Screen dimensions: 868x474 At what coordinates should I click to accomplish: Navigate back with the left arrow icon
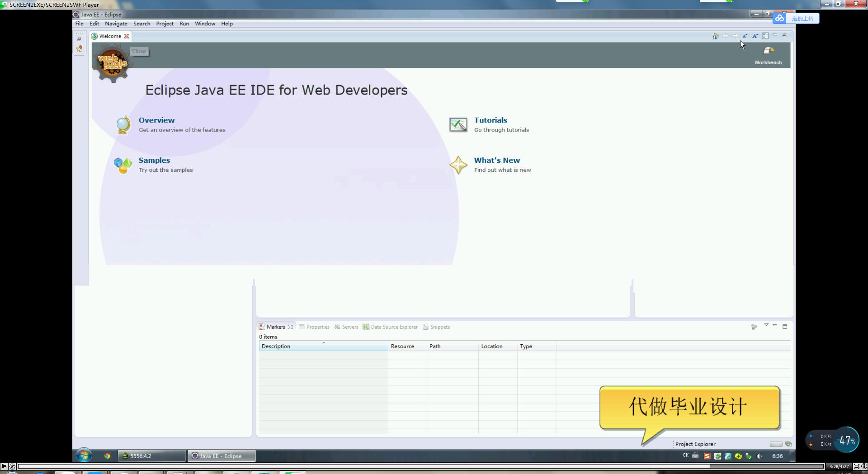coord(725,36)
